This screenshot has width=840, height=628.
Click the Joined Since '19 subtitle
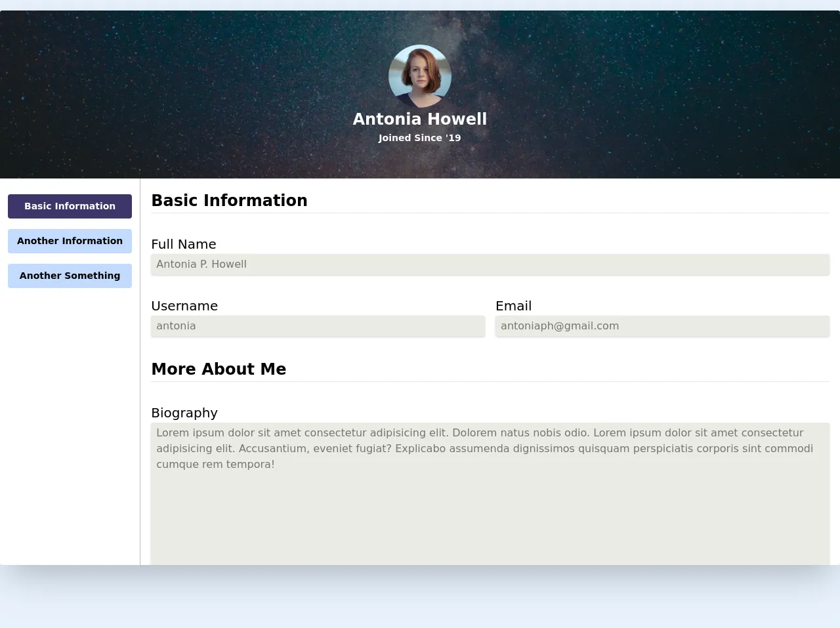coord(420,138)
